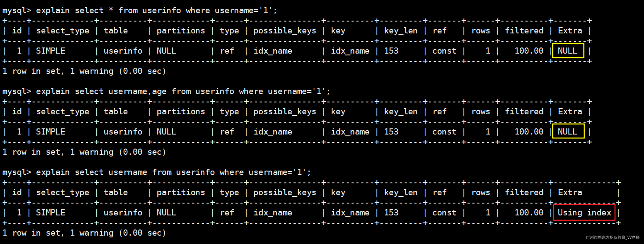Click the userinfo table value in the second result
The image size is (644, 244).
(x=123, y=131)
